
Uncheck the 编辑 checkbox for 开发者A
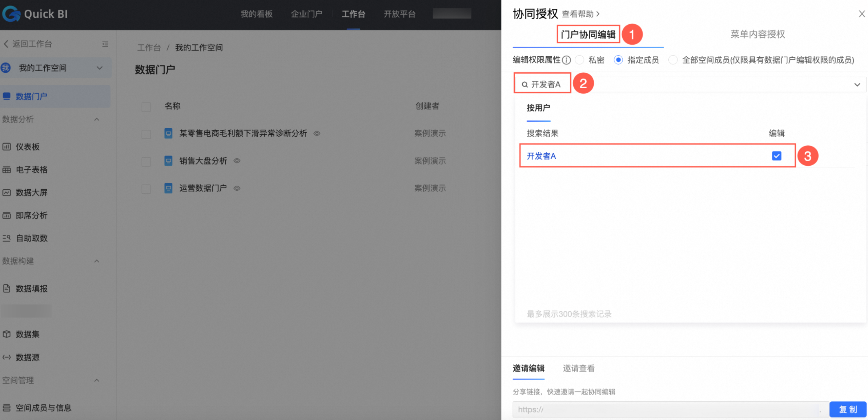[776, 156]
